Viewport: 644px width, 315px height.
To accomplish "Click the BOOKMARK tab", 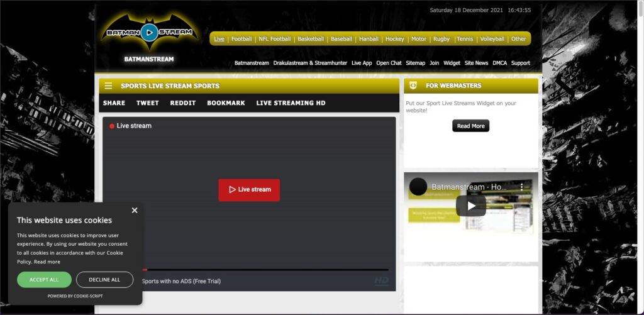I will pyautogui.click(x=226, y=103).
